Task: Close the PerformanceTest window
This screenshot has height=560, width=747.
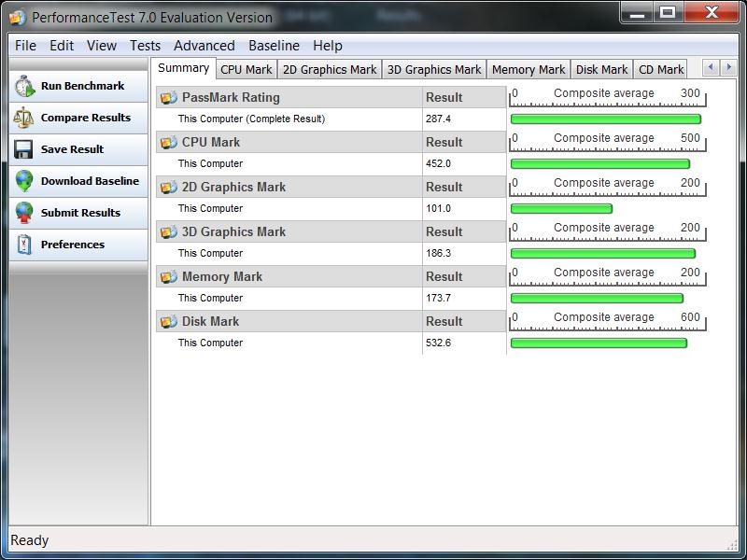Action: click(712, 13)
